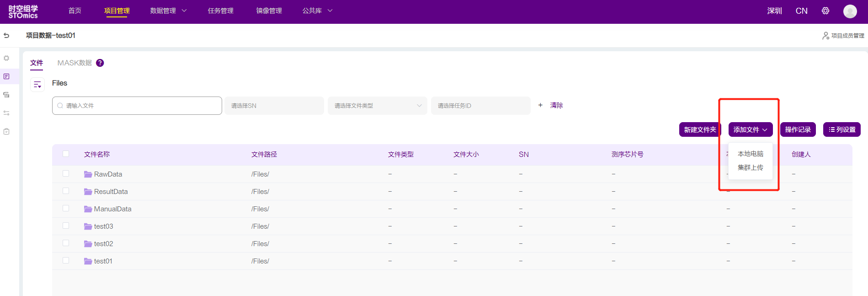The width and height of the screenshot is (868, 296).
Task: Open 操作记录 operation log
Action: [x=798, y=129]
